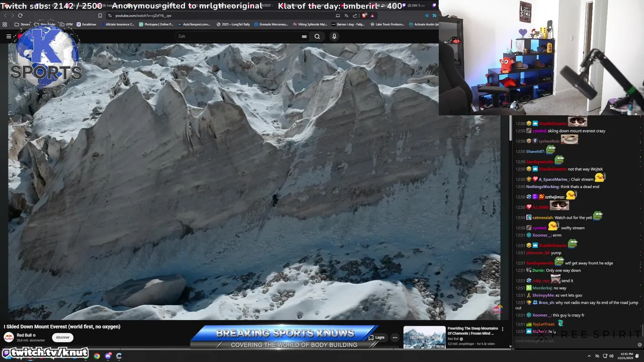Open the AutoTempest.com bookmark
Image resolution: width=644 pixels, height=362 pixels.
click(x=194, y=24)
